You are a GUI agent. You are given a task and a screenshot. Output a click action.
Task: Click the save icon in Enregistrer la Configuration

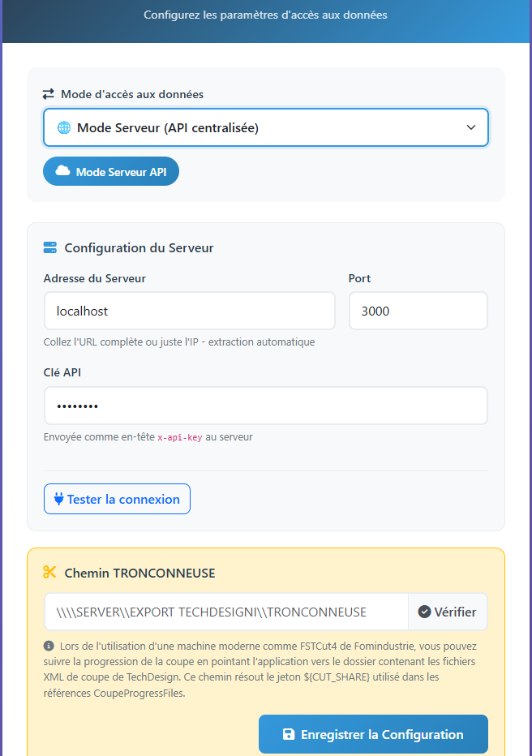[289, 734]
